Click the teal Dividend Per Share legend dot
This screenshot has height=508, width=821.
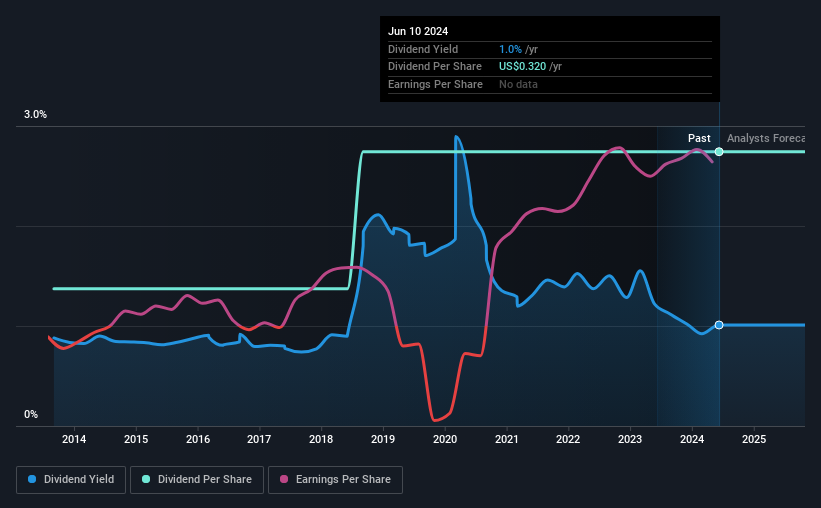(146, 479)
